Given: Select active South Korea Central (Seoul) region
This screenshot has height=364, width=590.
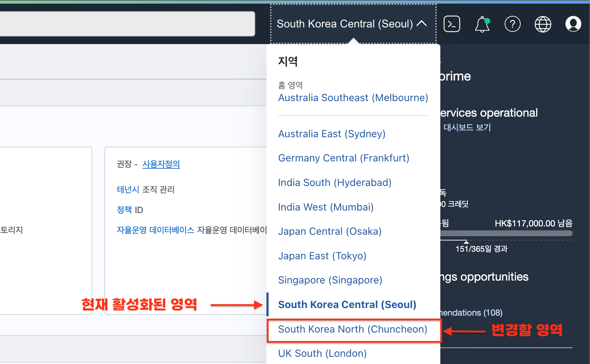Looking at the screenshot, I should coord(347,305).
